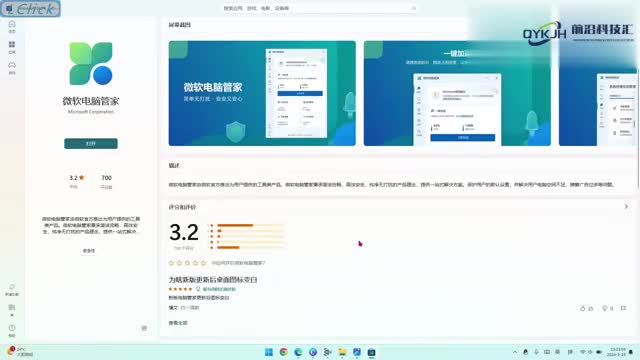Screen dimensions: 640x360
Task: Open Google Chrome from the taskbar
Action: [x=283, y=352]
